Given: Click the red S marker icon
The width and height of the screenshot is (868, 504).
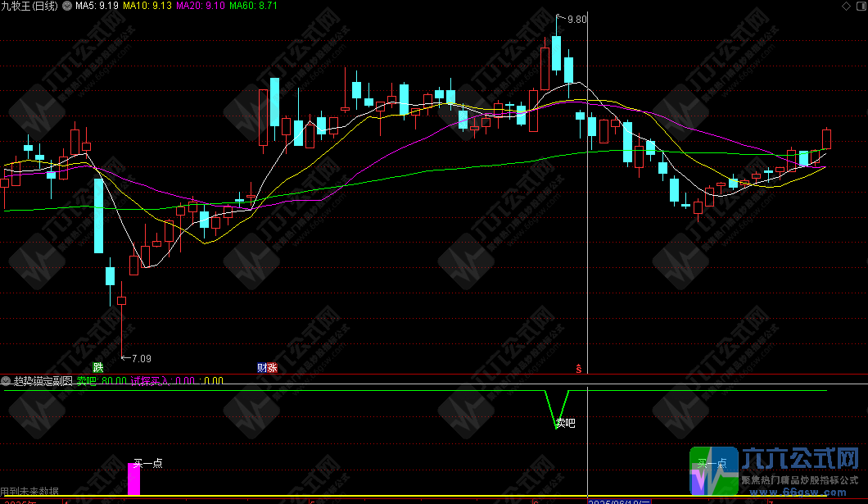Looking at the screenshot, I should pyautogui.click(x=579, y=368).
